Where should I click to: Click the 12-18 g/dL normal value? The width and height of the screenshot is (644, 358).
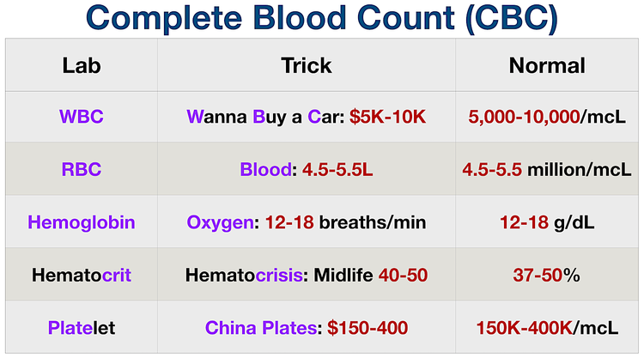[x=547, y=222]
